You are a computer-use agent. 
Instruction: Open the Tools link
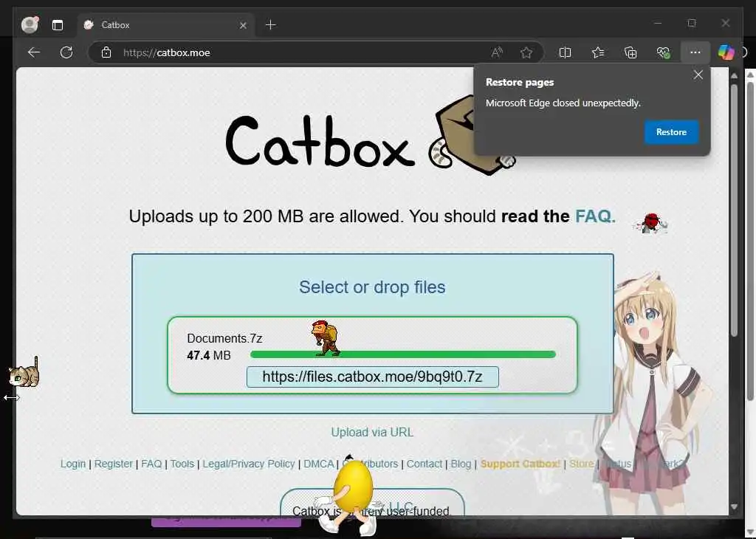pyautogui.click(x=182, y=464)
